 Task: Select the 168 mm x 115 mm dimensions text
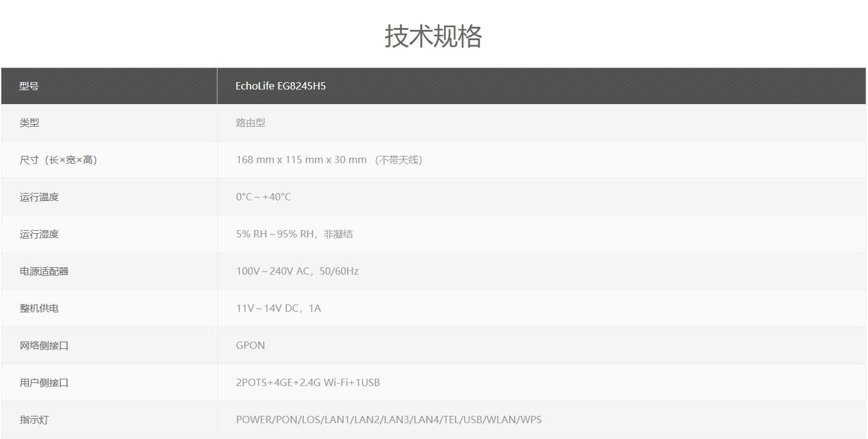coord(301,160)
